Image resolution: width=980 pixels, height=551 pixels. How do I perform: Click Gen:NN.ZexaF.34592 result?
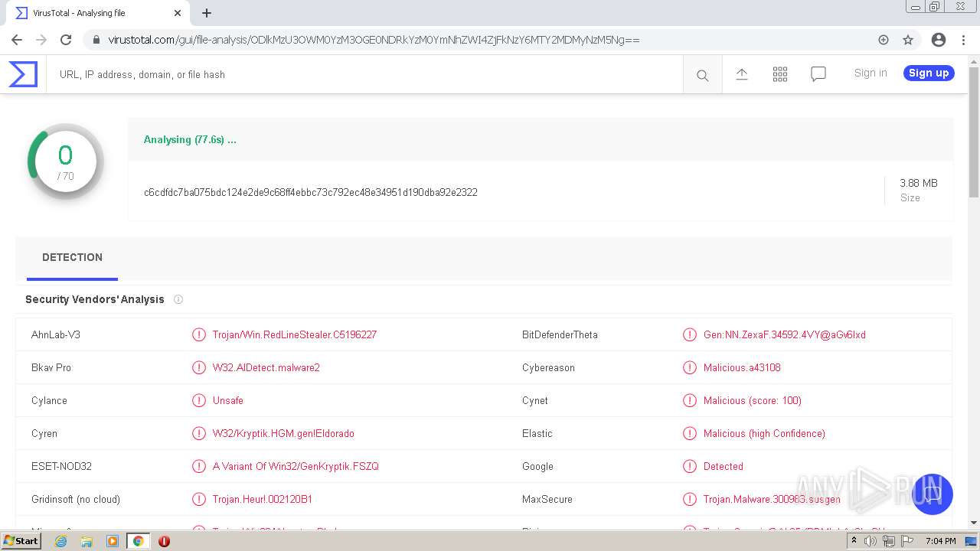click(x=785, y=334)
